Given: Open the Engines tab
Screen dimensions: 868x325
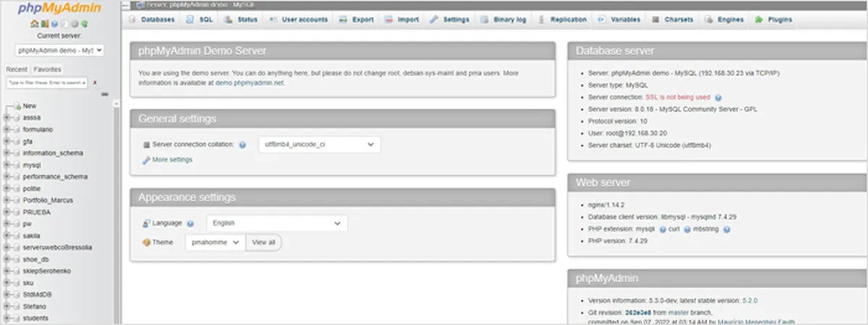Looking at the screenshot, I should 724,20.
